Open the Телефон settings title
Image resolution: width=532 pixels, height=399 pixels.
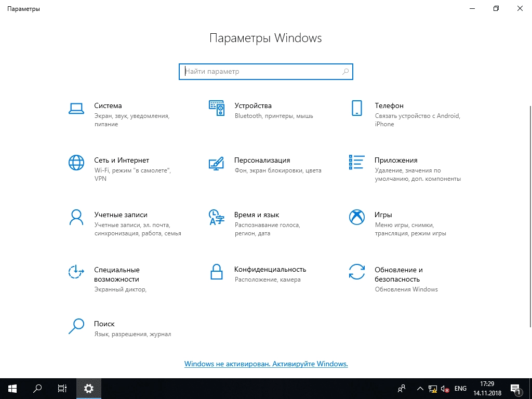(x=389, y=105)
